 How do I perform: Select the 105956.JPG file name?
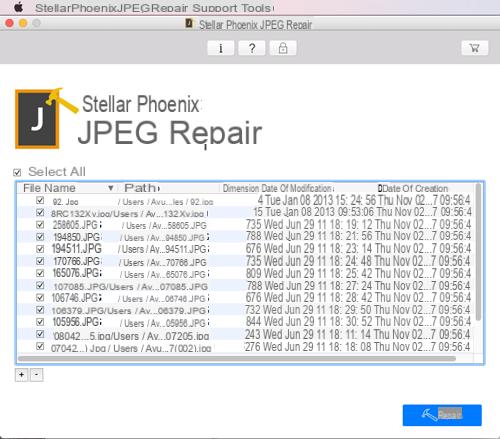tap(76, 322)
